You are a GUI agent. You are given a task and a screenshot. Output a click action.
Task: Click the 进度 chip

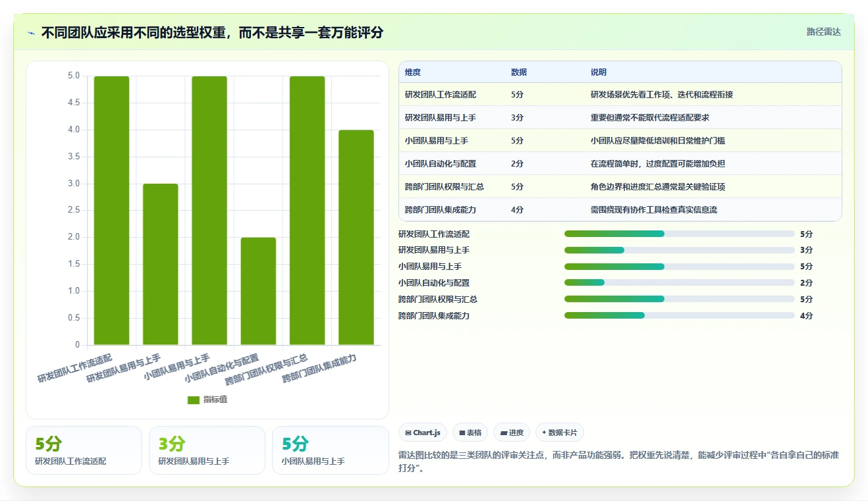pos(512,433)
